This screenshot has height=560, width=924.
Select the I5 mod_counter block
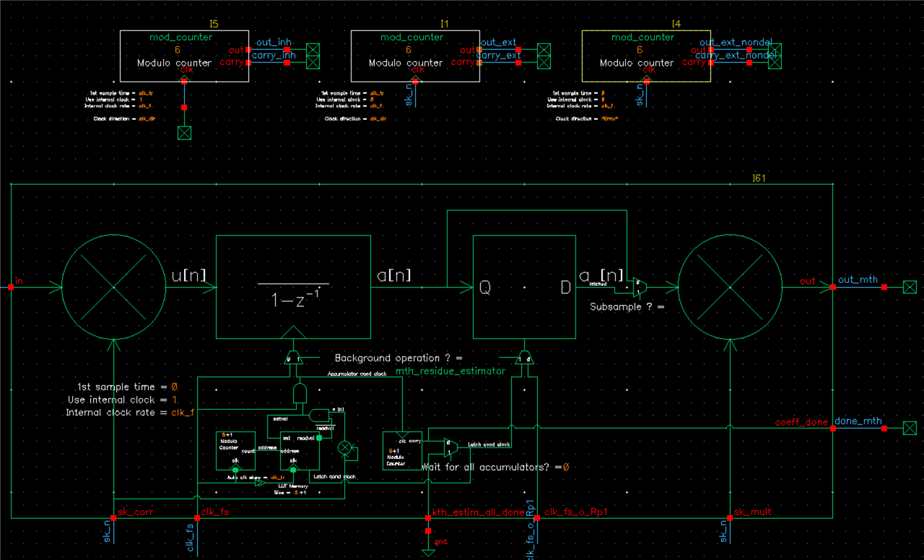(184, 56)
